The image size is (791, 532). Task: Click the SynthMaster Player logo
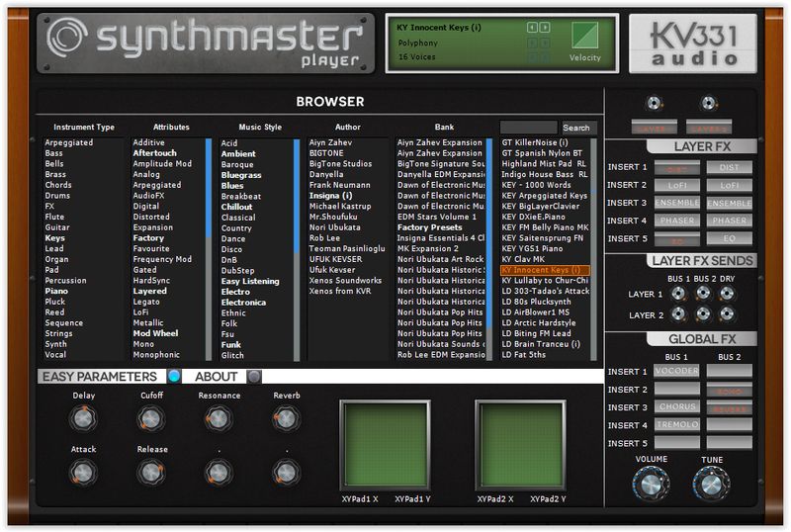pyautogui.click(x=206, y=44)
